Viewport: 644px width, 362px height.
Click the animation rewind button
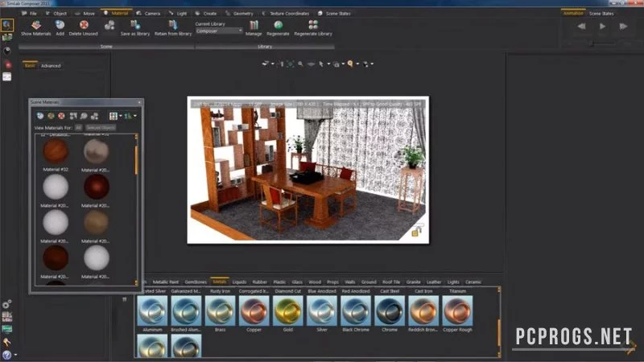(581, 27)
